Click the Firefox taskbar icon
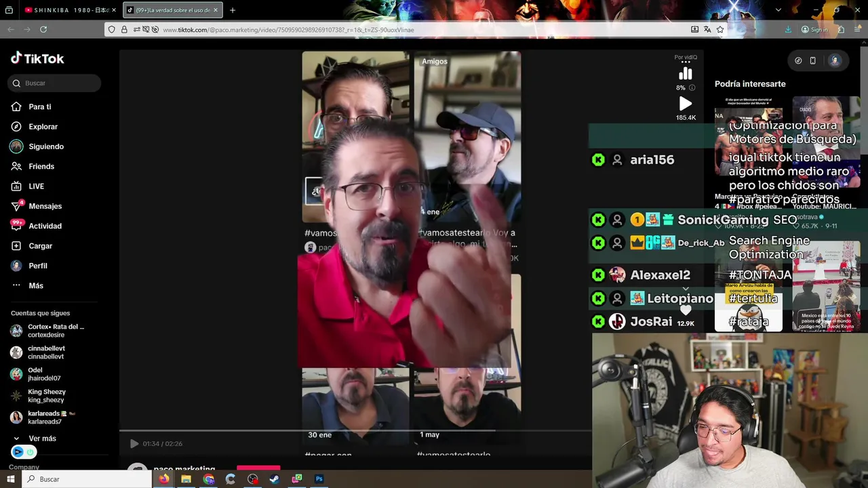Image resolution: width=868 pixels, height=488 pixels. click(164, 479)
